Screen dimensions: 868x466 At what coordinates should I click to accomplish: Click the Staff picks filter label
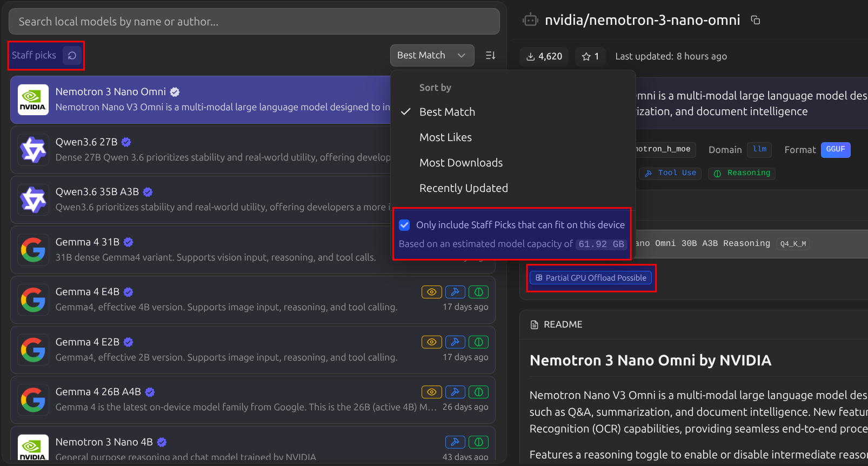tap(34, 55)
